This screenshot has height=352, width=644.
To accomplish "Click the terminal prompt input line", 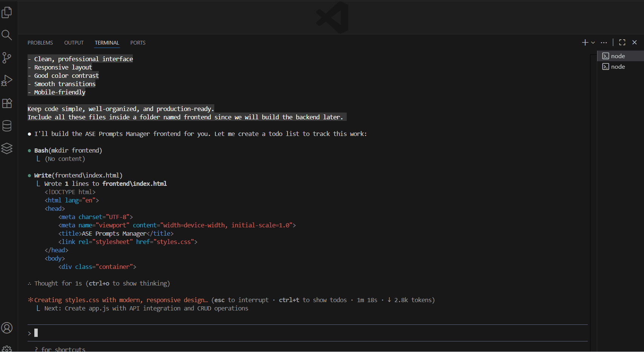I will [x=302, y=333].
